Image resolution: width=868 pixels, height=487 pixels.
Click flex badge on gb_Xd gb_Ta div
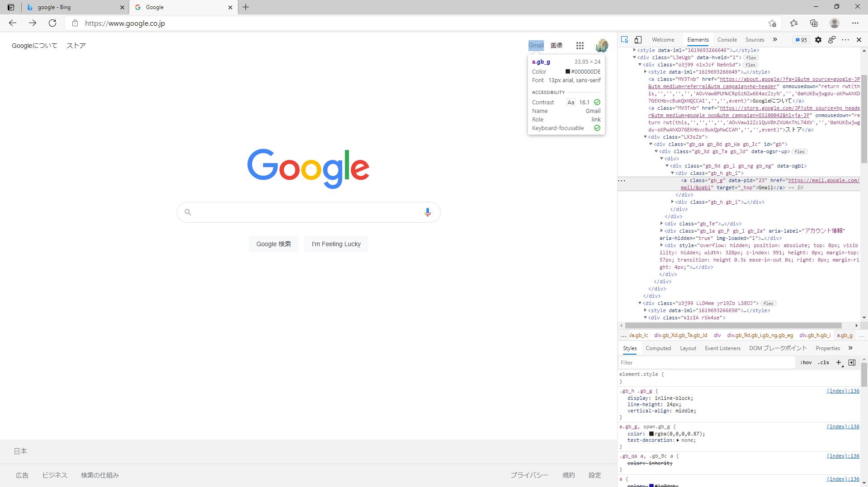click(799, 151)
